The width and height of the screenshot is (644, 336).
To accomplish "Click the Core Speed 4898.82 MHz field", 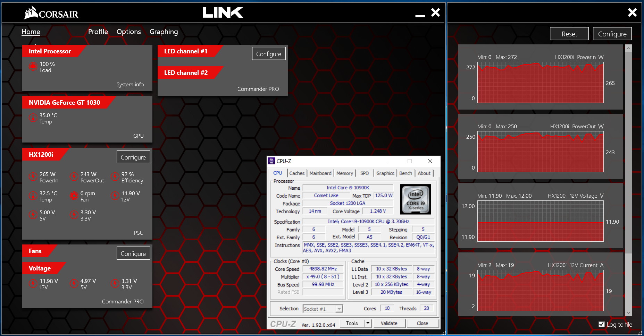I will pyautogui.click(x=323, y=269).
